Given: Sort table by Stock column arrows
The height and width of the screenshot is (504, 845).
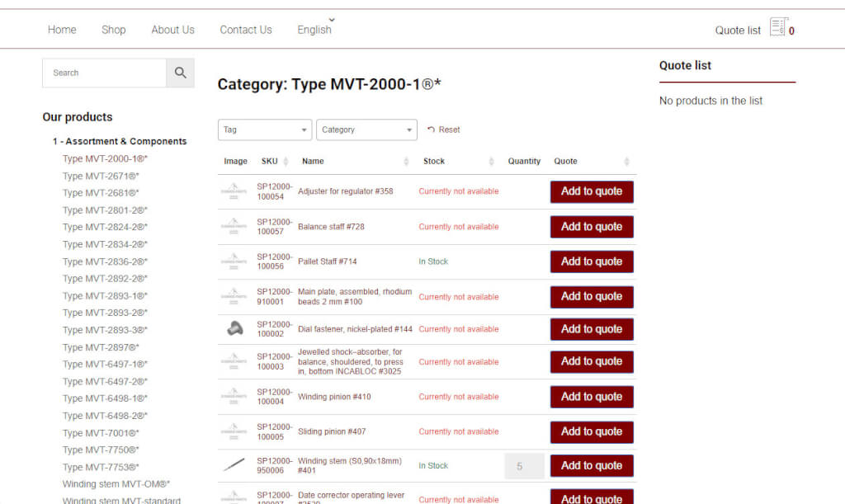Looking at the screenshot, I should 491,162.
